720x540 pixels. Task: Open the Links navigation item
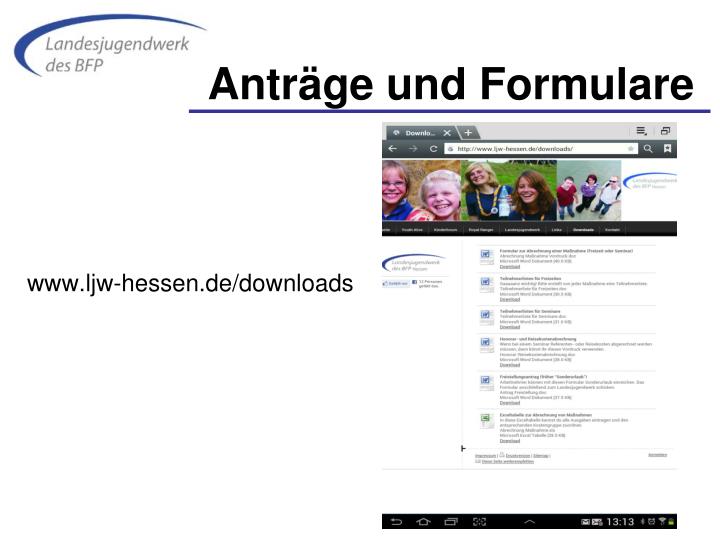[557, 230]
